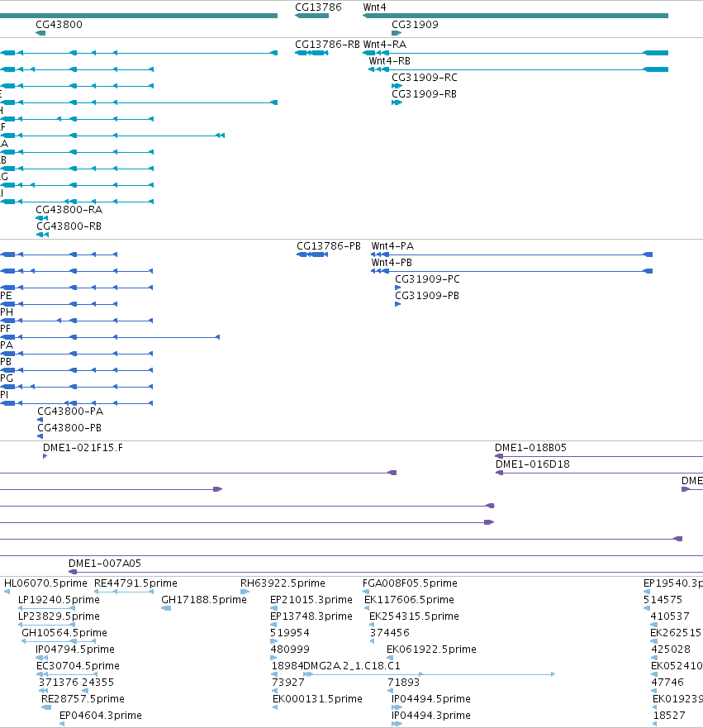This screenshot has height=728, width=703.
Task: Select protein CG43800-PB
Action: (x=69, y=428)
